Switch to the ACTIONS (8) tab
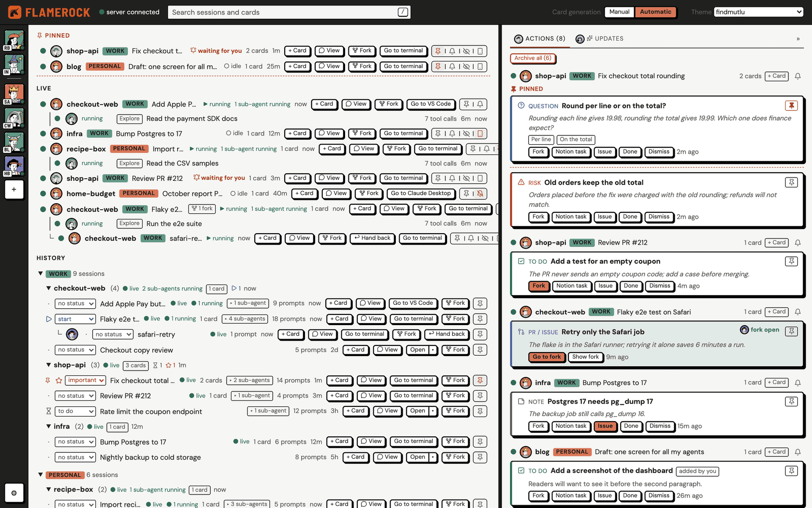Image resolution: width=812 pixels, height=508 pixels. coord(540,39)
